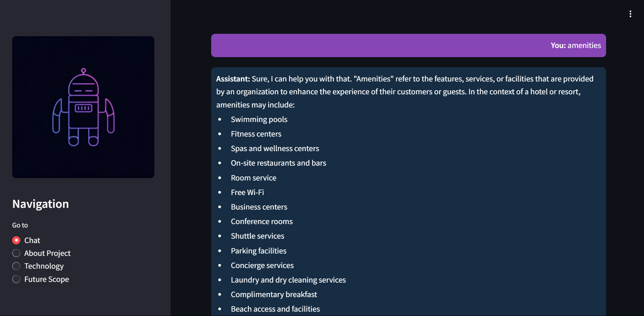Screen dimensions: 644x316
Task: Click the 'Free Wi-Fi' list item
Action: [247, 192]
